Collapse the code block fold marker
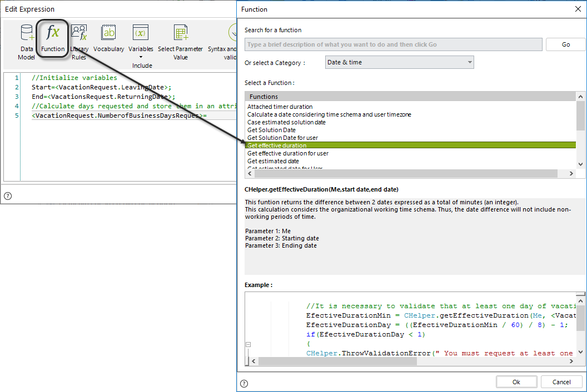This screenshot has width=587, height=392. click(248, 344)
